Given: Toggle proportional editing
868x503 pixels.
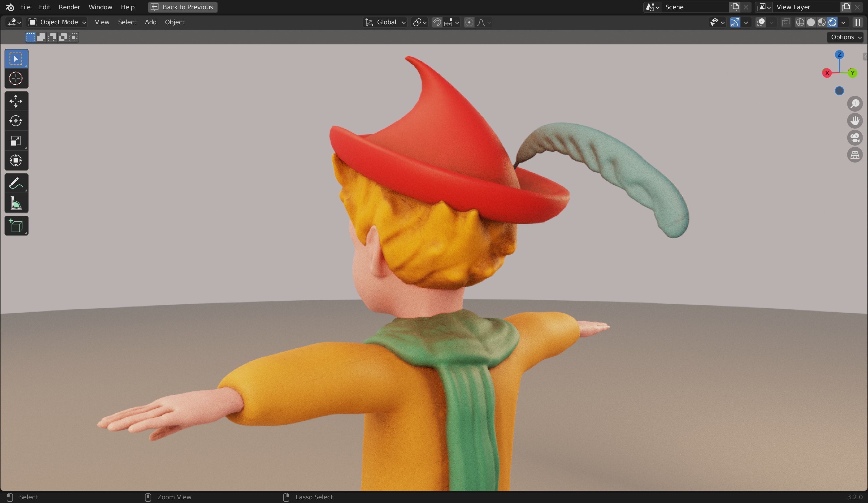Looking at the screenshot, I should 469,22.
